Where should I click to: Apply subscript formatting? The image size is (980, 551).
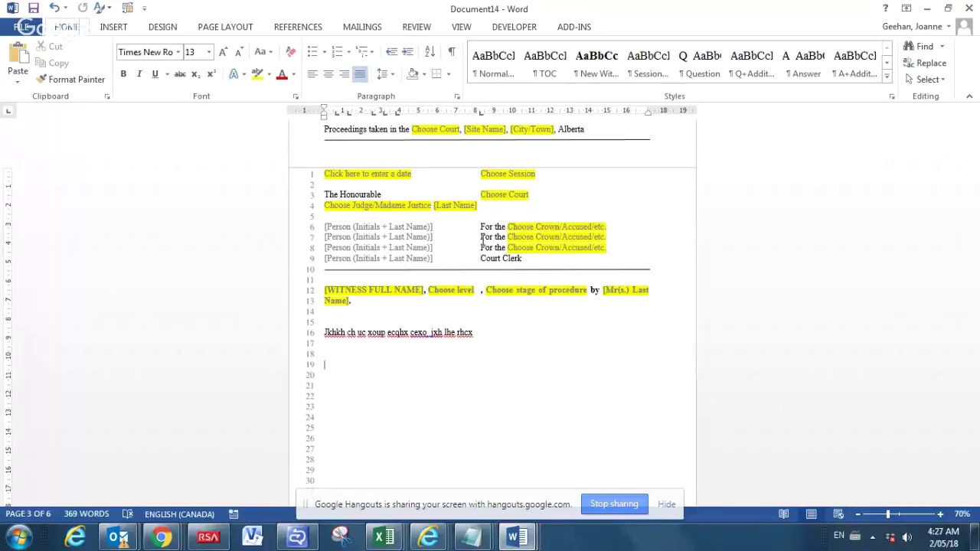[x=195, y=74]
